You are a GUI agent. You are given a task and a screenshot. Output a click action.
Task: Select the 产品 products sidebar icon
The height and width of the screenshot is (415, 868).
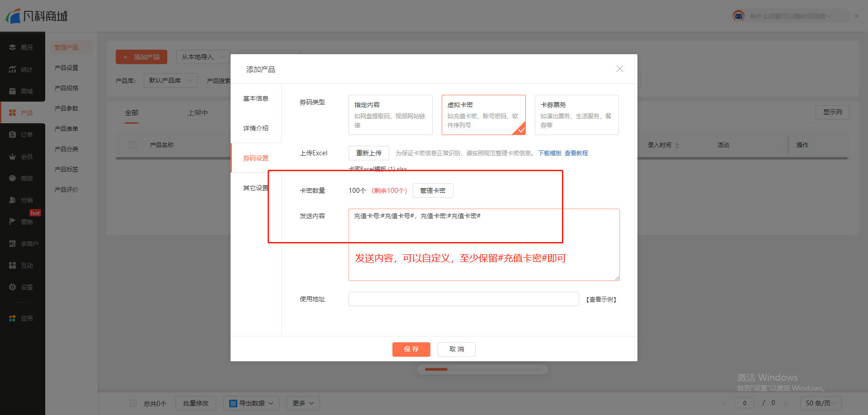click(13, 113)
